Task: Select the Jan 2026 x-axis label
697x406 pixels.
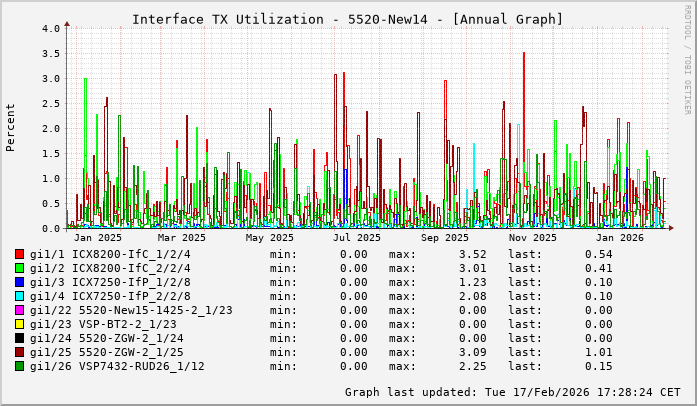Action: point(620,237)
